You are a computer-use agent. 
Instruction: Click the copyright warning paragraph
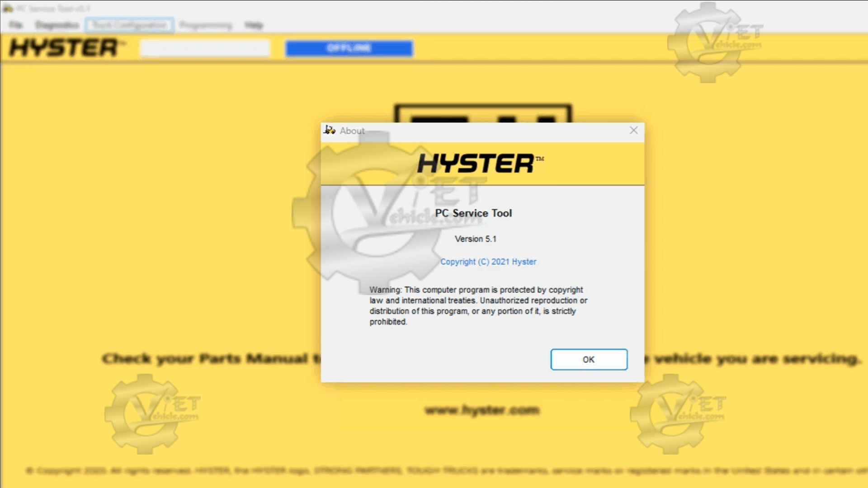pyautogui.click(x=478, y=305)
